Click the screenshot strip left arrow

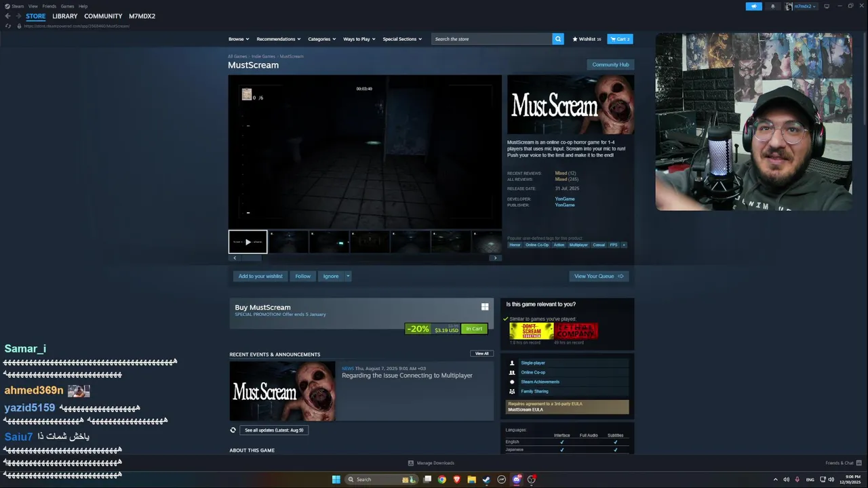(235, 258)
